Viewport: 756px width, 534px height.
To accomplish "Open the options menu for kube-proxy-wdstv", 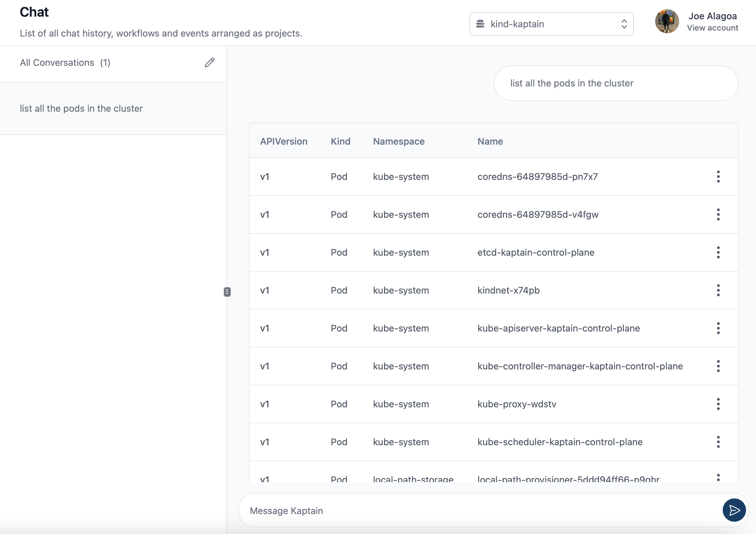I will click(718, 404).
